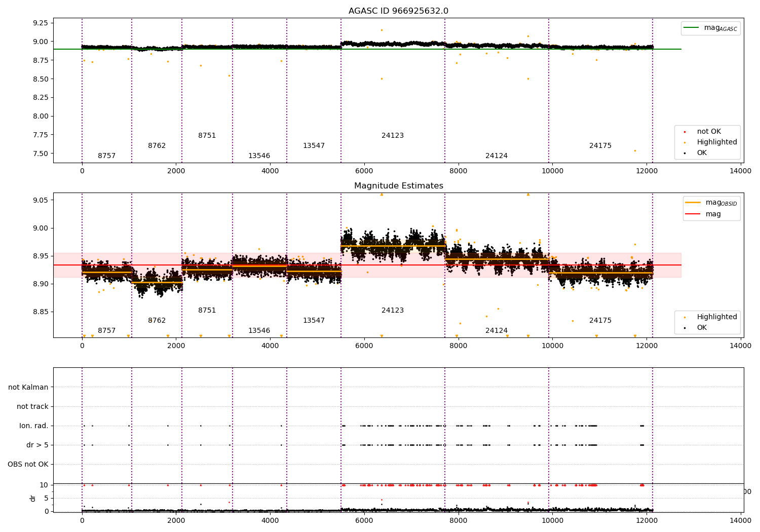This screenshot has width=760, height=532.
Task: Click the 8.95 y-axis tick label
Action: click(41, 256)
